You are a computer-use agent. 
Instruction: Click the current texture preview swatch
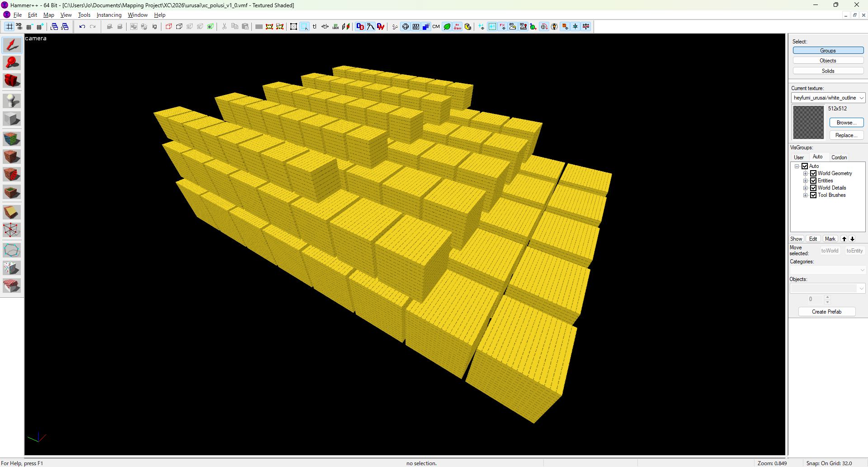(x=808, y=122)
